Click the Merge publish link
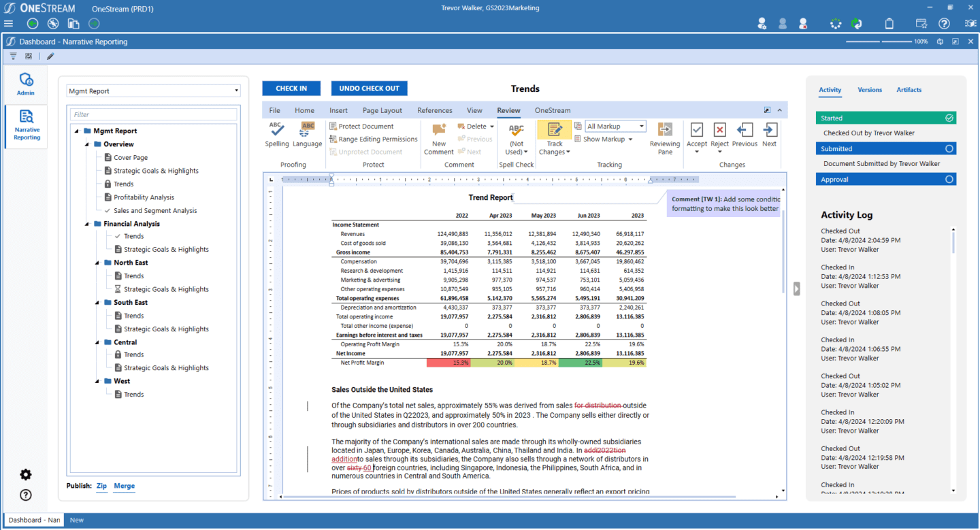The width and height of the screenshot is (980, 530). pos(125,486)
